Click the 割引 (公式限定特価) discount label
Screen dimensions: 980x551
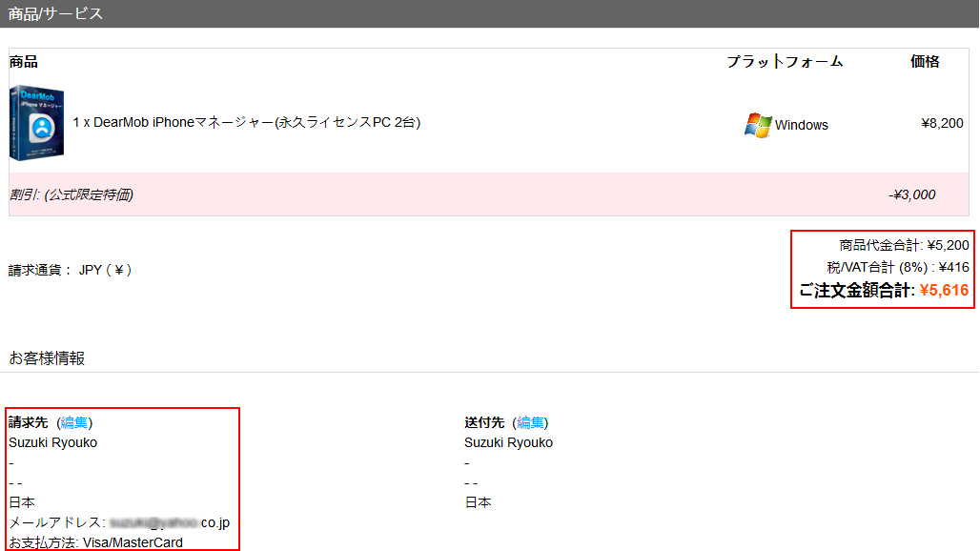click(x=71, y=194)
